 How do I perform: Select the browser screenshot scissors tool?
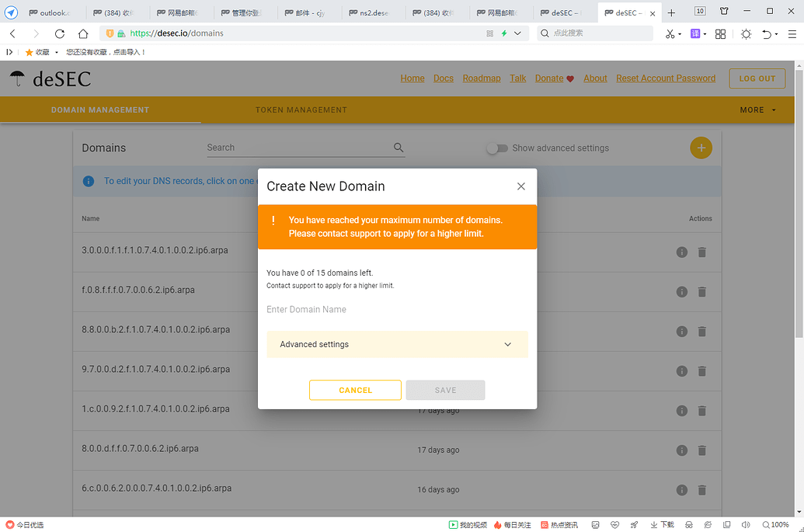coord(670,33)
